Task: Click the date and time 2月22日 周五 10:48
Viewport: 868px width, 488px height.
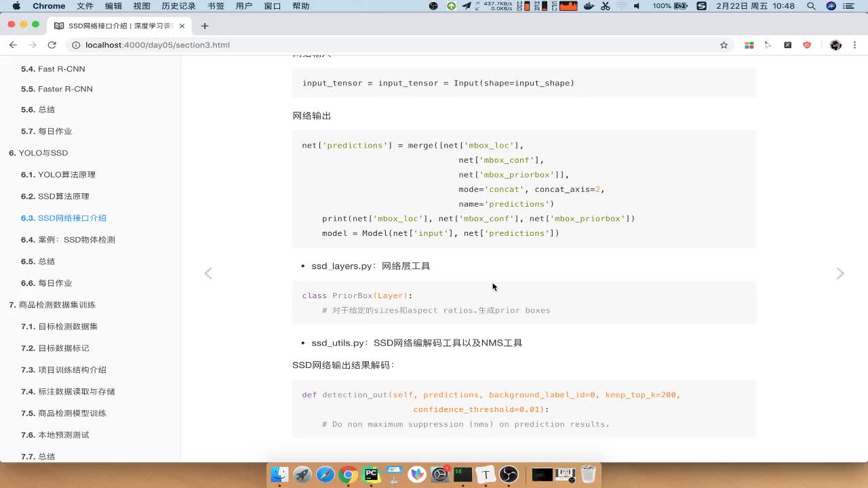Action: (x=755, y=6)
